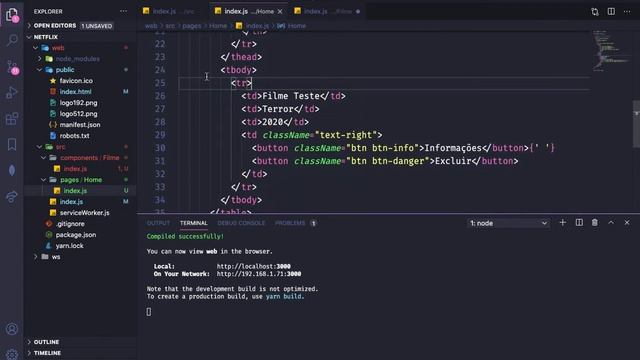Switch to the Output panel tab
640x360 pixels.
pyautogui.click(x=158, y=223)
